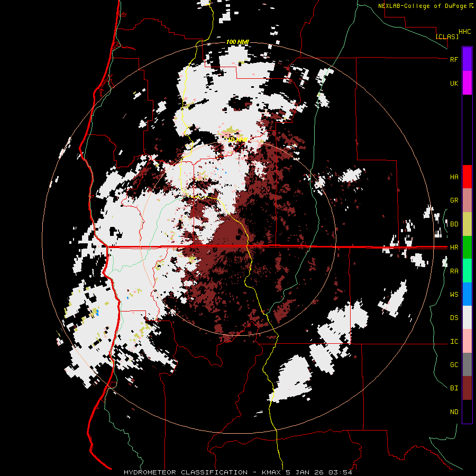
Task: Pick the light green RA swatch
Action: [467, 271]
